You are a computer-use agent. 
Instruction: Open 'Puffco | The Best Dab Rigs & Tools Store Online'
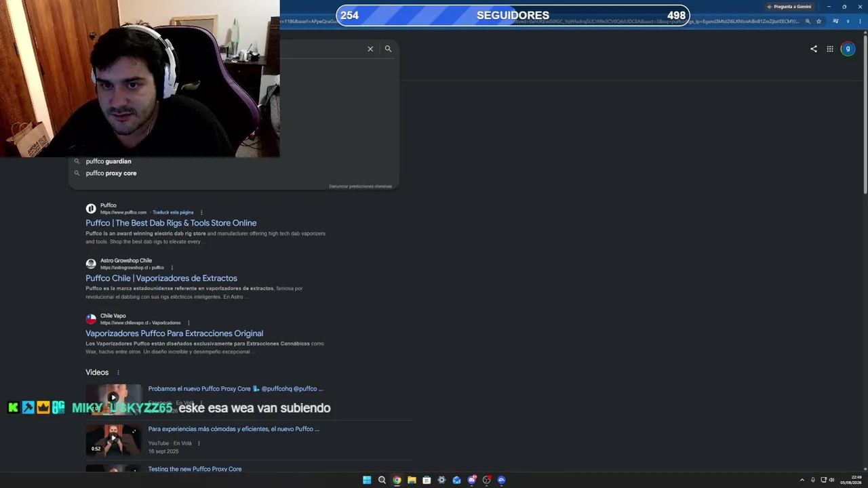(x=171, y=223)
